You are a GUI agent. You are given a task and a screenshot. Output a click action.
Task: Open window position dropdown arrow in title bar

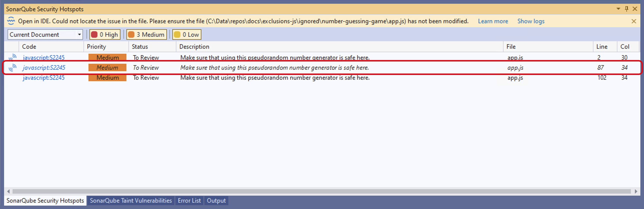[618, 9]
